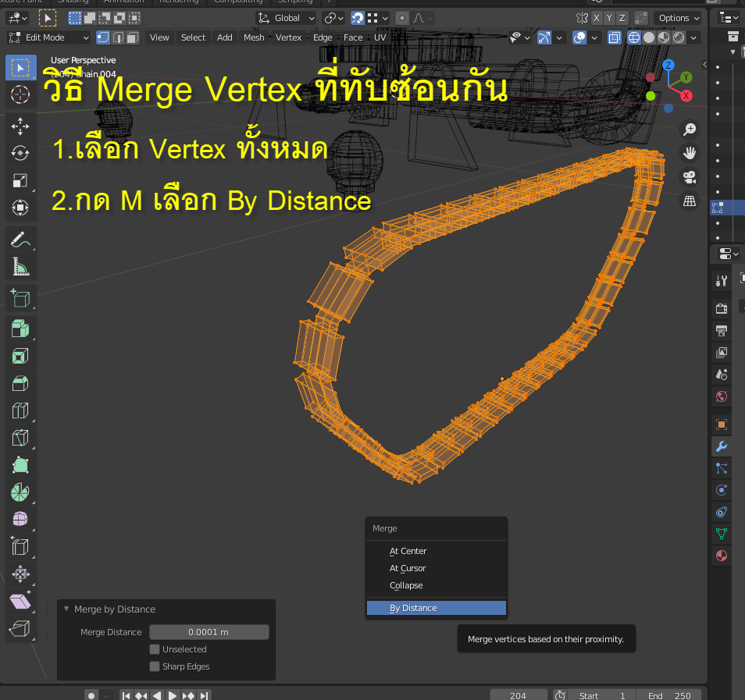Collapse Merge by Distance panel
The height and width of the screenshot is (700, 745).
pos(66,609)
